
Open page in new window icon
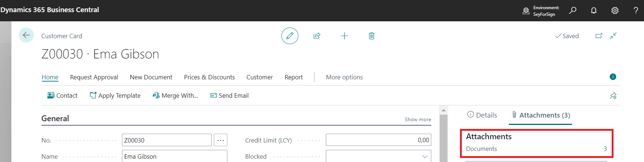599,36
